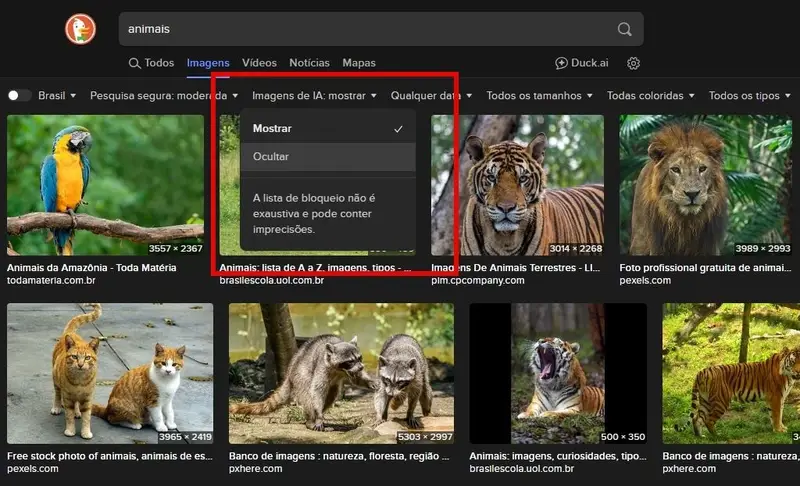Open the blue and yellow macaw thumbnail
Image resolution: width=800 pixels, height=486 pixels.
point(105,185)
